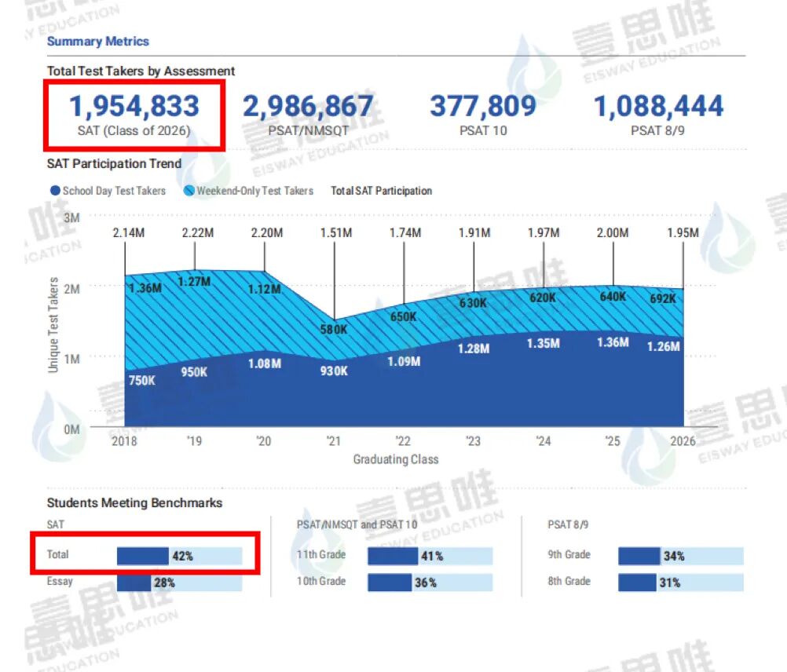The height and width of the screenshot is (672, 787).
Task: Click the 1.12M weekend-only data label
Action: 265,290
